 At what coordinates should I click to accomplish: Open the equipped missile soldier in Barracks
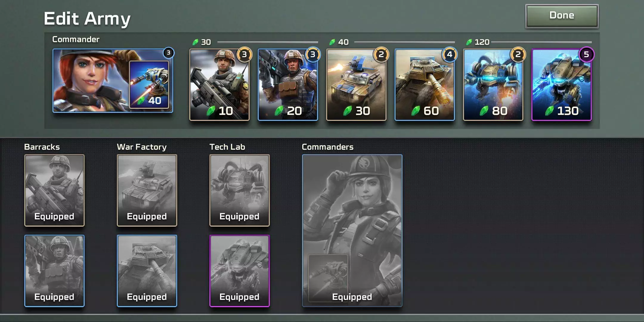click(x=54, y=271)
